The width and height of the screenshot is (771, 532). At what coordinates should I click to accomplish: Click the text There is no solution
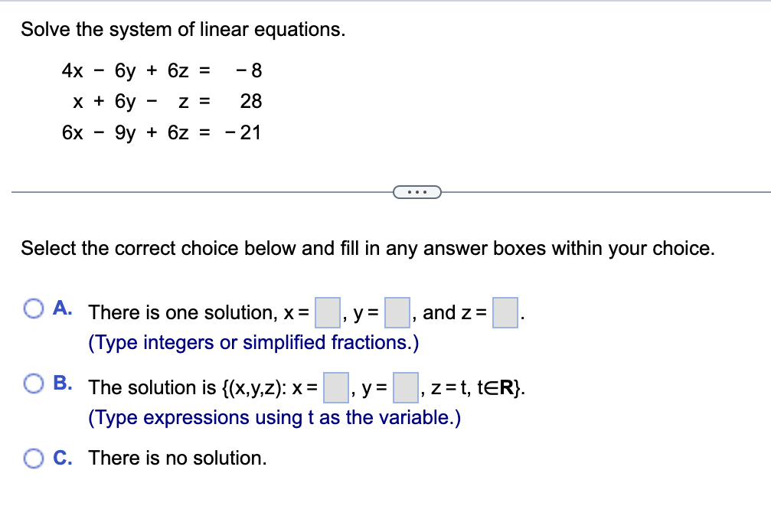[x=176, y=458]
